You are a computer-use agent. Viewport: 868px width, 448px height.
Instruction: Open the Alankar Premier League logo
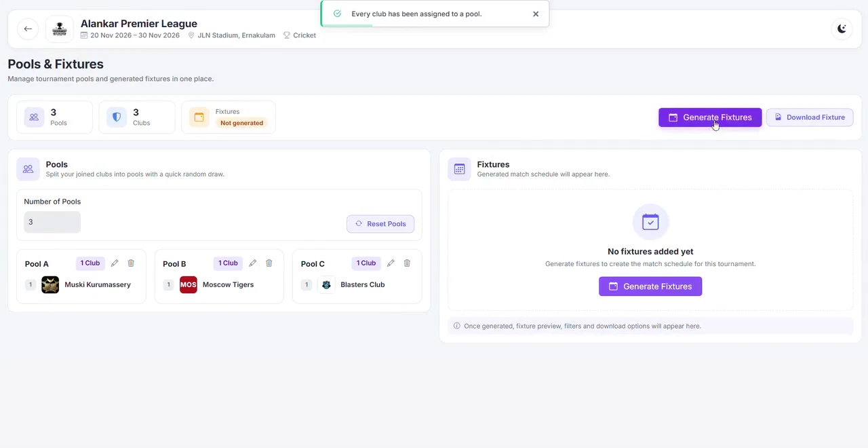click(x=60, y=29)
